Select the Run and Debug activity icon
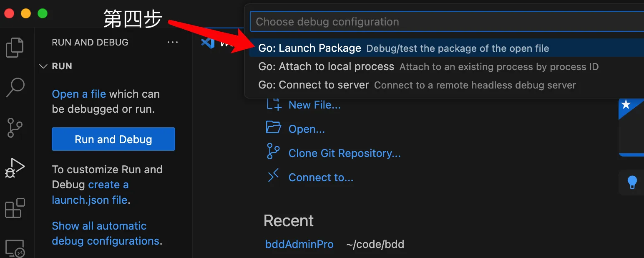This screenshot has width=644, height=258. point(15,168)
